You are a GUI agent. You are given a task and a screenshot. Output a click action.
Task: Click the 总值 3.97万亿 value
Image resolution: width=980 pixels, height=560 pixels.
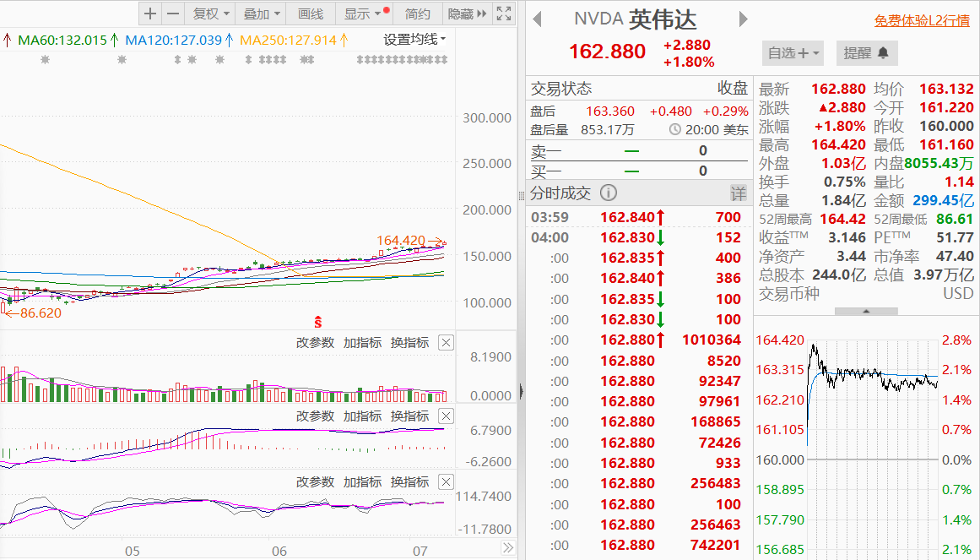click(944, 275)
